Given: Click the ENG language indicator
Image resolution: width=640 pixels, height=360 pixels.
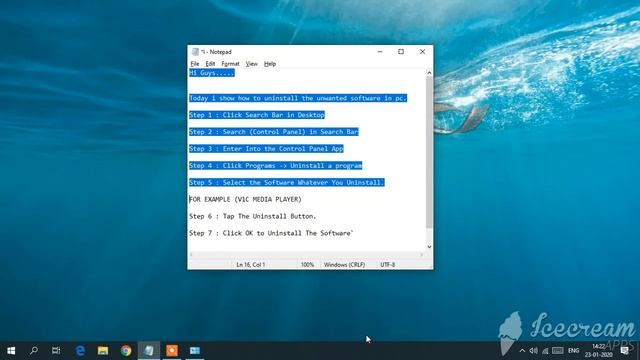Looking at the screenshot, I should click(x=573, y=351).
